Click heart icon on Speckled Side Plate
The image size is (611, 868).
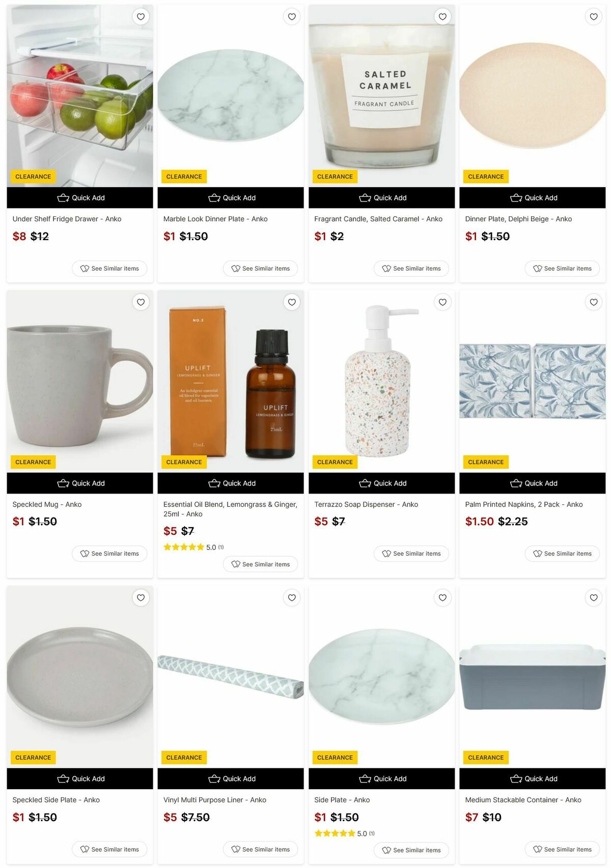pos(141,598)
